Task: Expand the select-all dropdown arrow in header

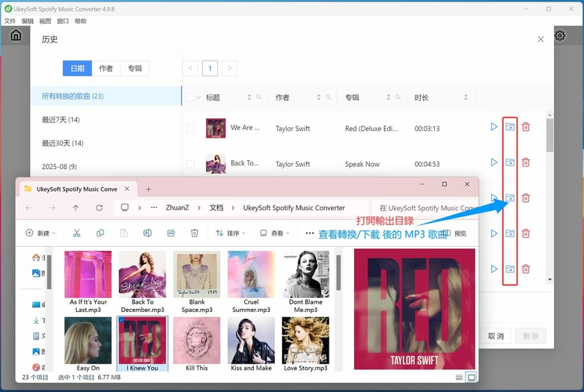Action: click(x=199, y=97)
